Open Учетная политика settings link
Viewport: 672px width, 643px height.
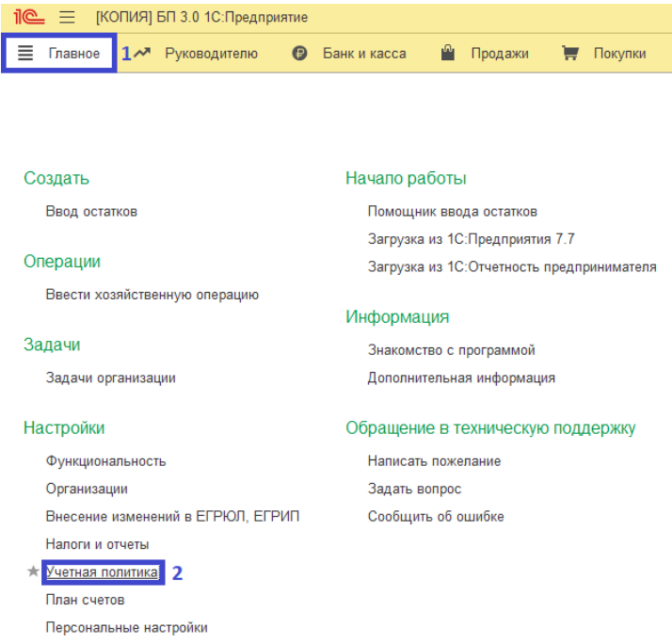tap(102, 571)
